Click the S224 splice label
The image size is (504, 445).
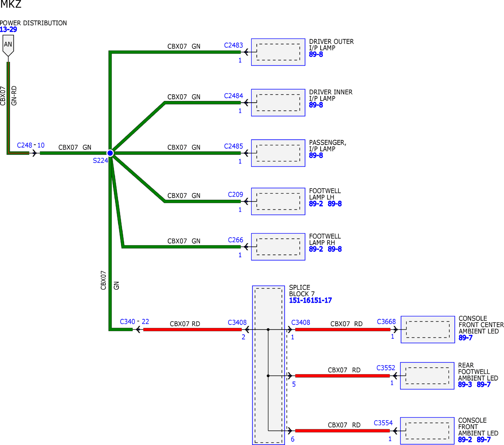click(x=100, y=160)
